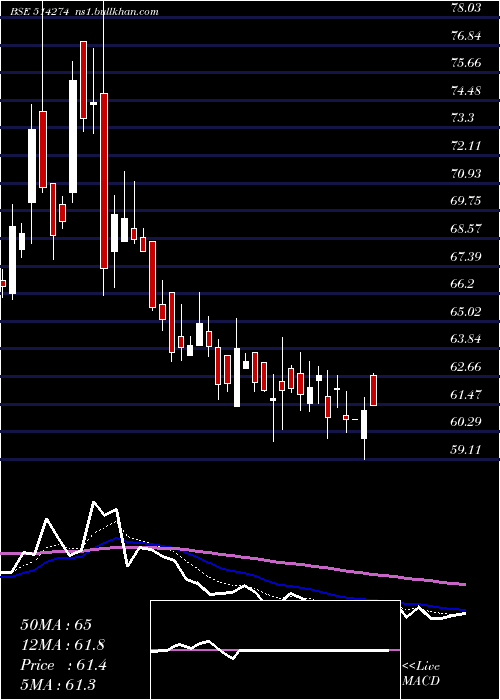Image resolution: width=500 pixels, height=700 pixels.
Task: Click the 78.03 price axis label
Action: [x=466, y=8]
